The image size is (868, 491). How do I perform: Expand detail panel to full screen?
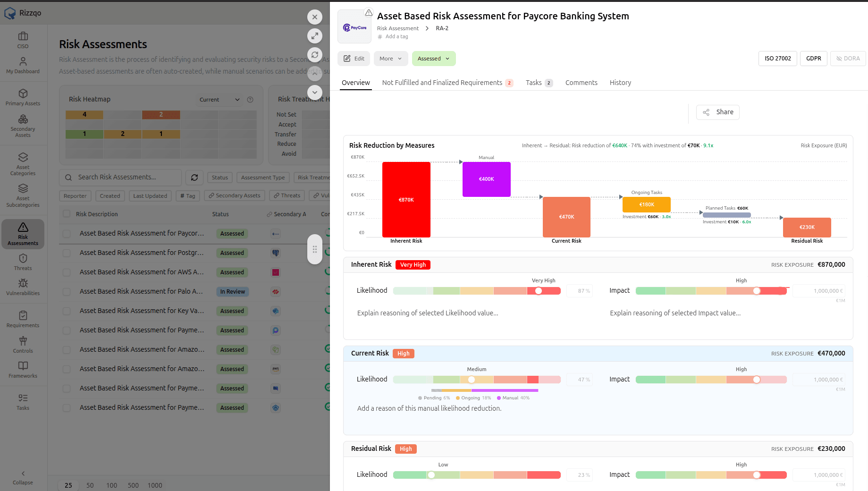tap(315, 36)
